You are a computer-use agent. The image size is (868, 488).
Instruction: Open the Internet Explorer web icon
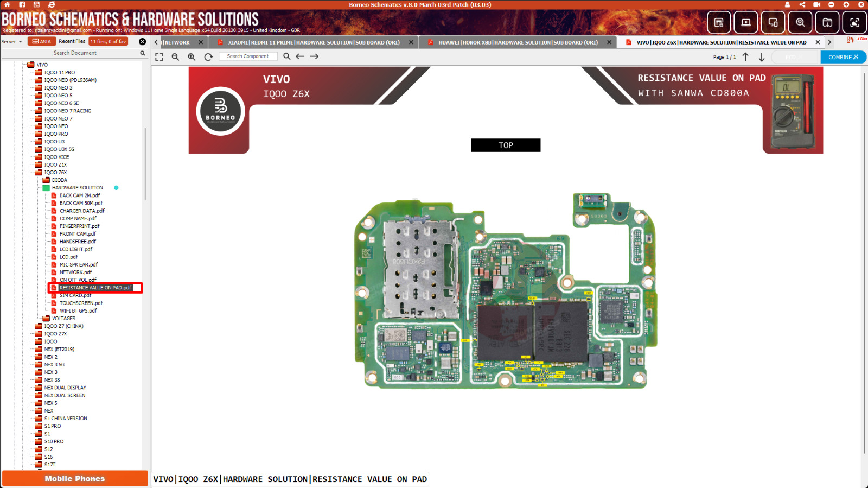tap(52, 4)
